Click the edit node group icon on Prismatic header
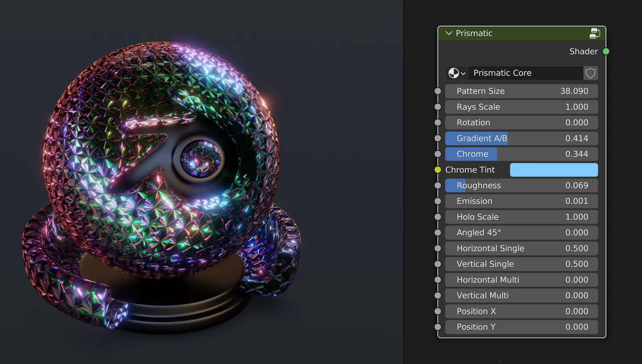The height and width of the screenshot is (364, 642). point(594,33)
